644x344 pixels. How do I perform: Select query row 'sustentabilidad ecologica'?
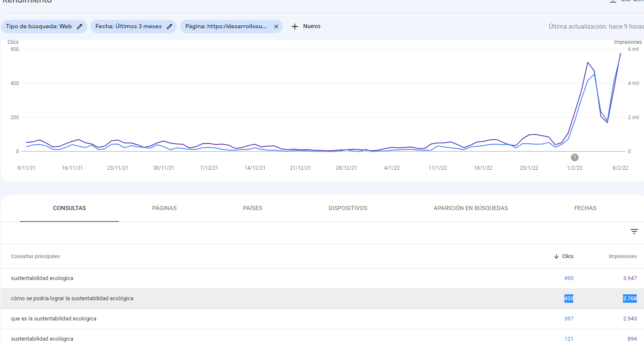(x=42, y=278)
